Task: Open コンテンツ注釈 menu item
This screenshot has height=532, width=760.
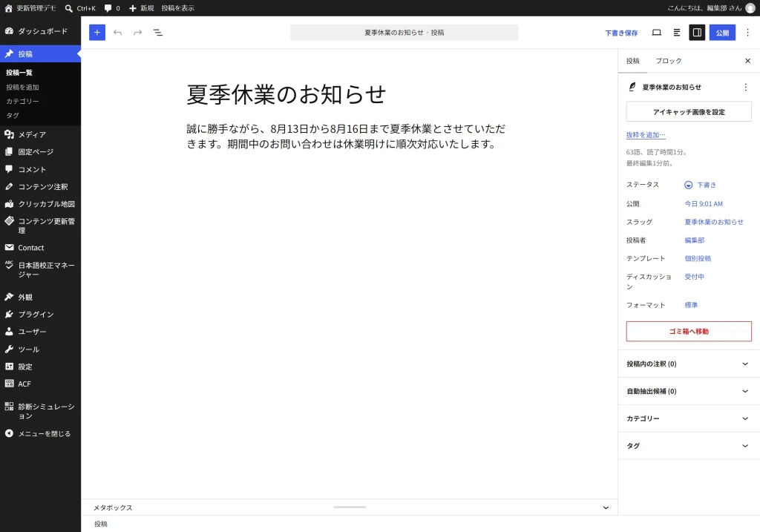Action: [x=40, y=186]
